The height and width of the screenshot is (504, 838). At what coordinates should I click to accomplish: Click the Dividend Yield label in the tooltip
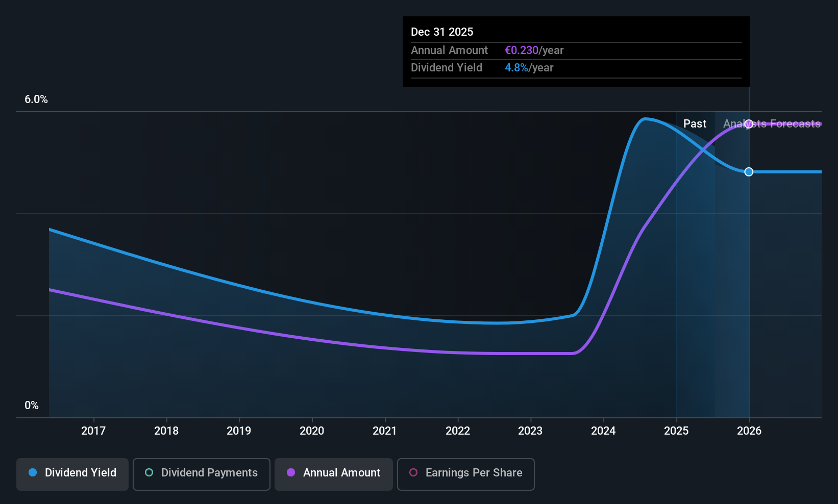tap(447, 68)
